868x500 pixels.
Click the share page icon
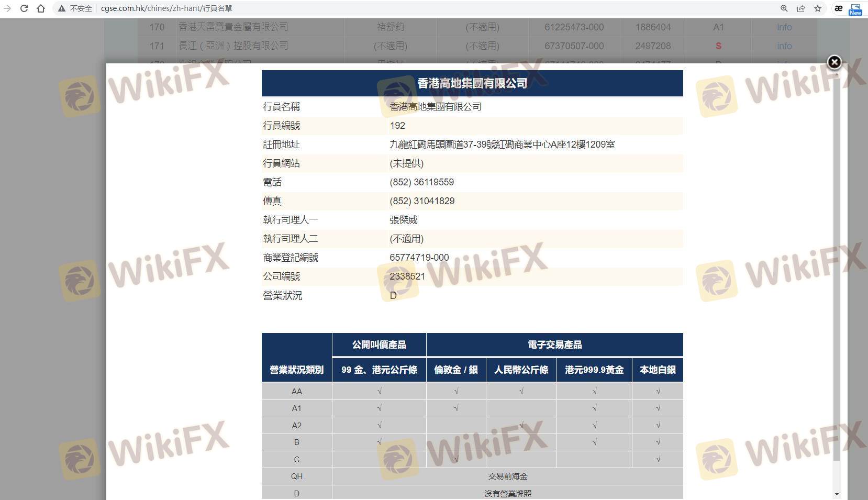pos(801,8)
